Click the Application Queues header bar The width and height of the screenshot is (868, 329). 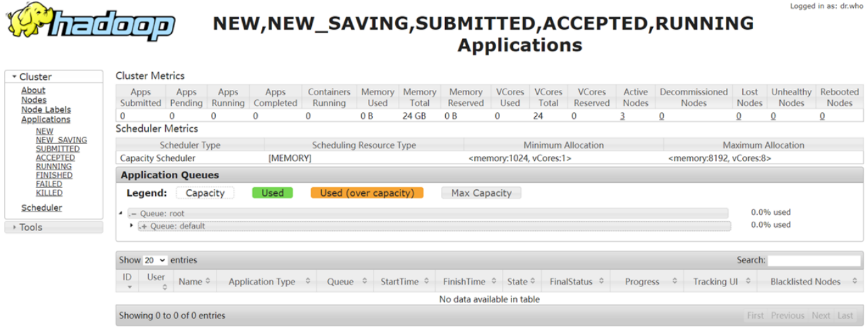point(490,175)
